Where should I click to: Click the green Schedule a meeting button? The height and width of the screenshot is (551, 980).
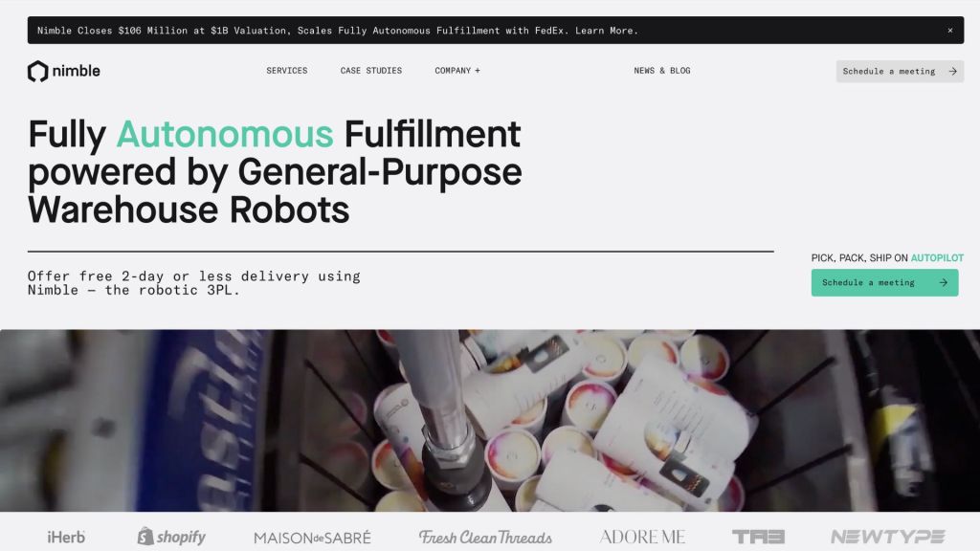point(884,282)
